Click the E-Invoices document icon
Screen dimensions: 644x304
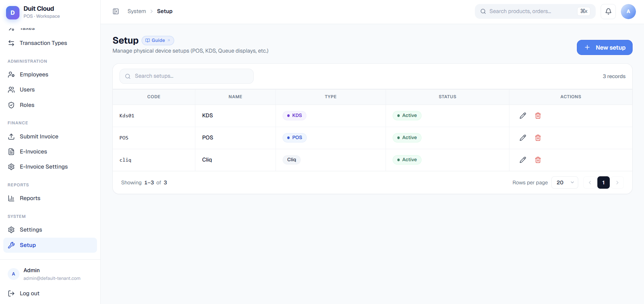click(x=11, y=151)
